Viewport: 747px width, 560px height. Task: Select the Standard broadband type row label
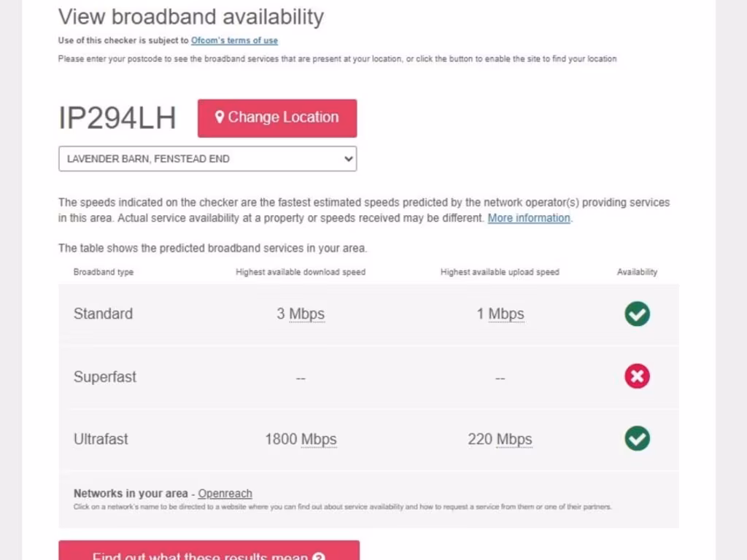(103, 314)
